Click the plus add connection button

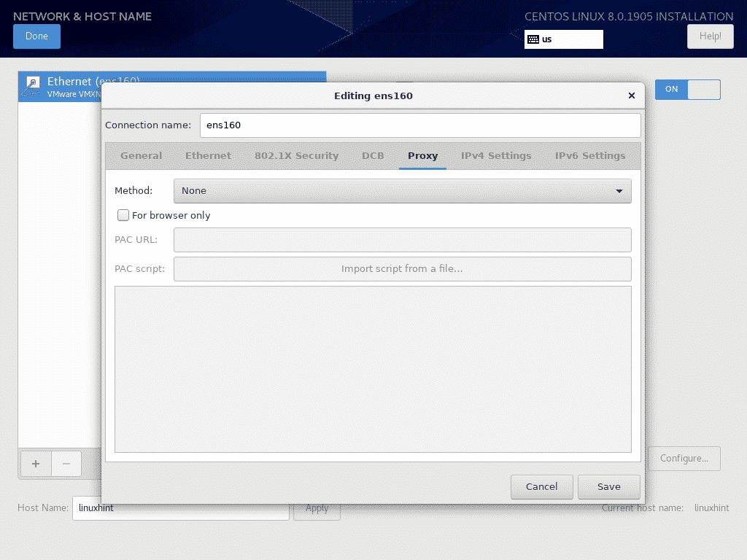[36, 463]
